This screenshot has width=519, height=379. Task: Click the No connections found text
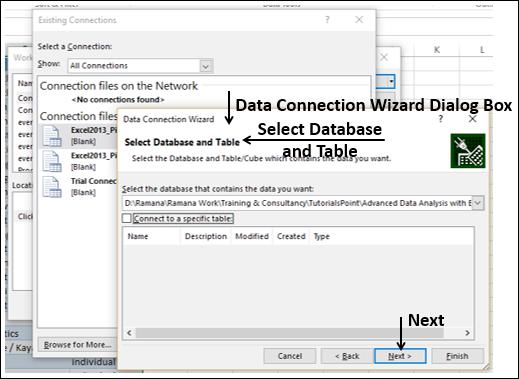(118, 100)
